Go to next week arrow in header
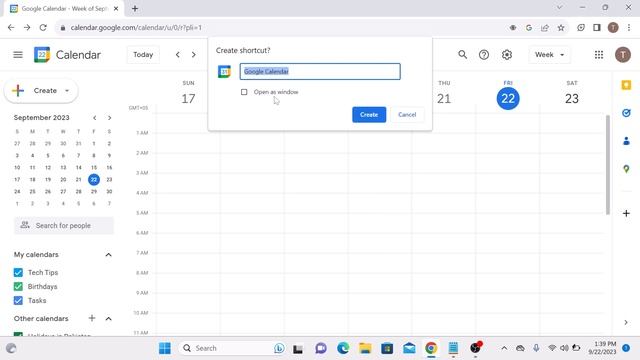 [193, 55]
